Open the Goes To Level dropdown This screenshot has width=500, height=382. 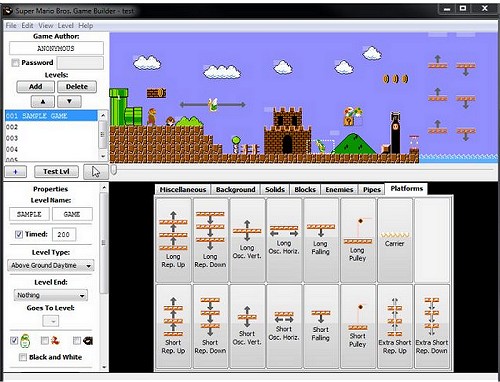click(x=51, y=321)
